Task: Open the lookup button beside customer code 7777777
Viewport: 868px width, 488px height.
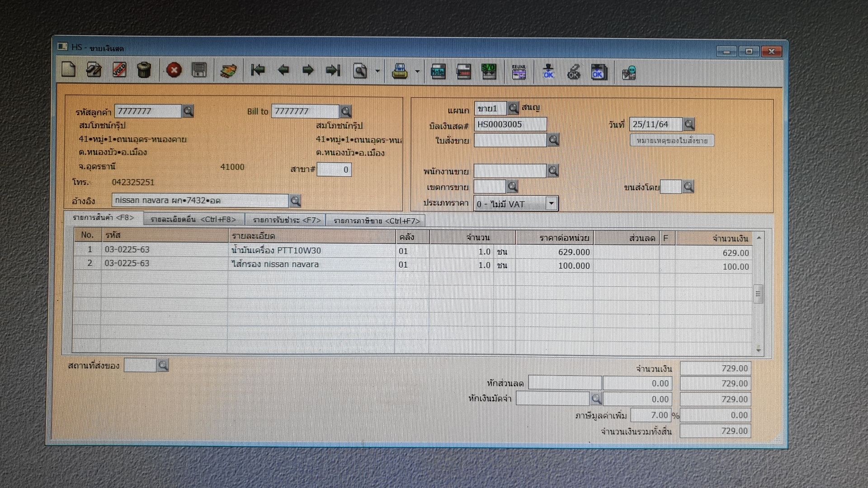Action: [x=188, y=111]
